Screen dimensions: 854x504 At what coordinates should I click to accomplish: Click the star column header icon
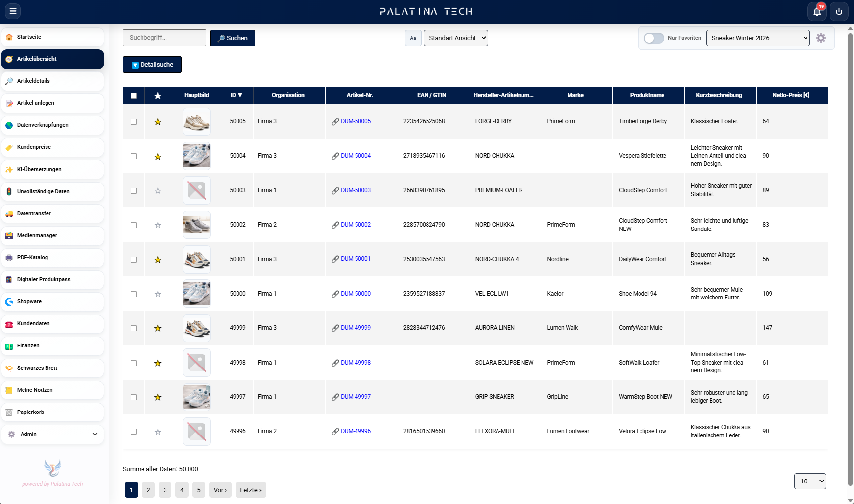[158, 96]
